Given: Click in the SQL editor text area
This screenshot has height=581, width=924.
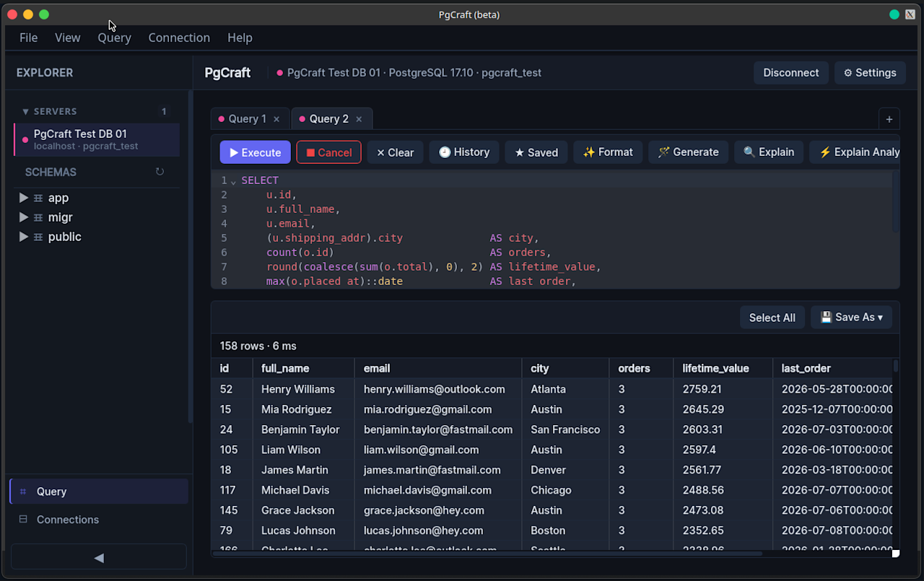Looking at the screenshot, I should 556,230.
